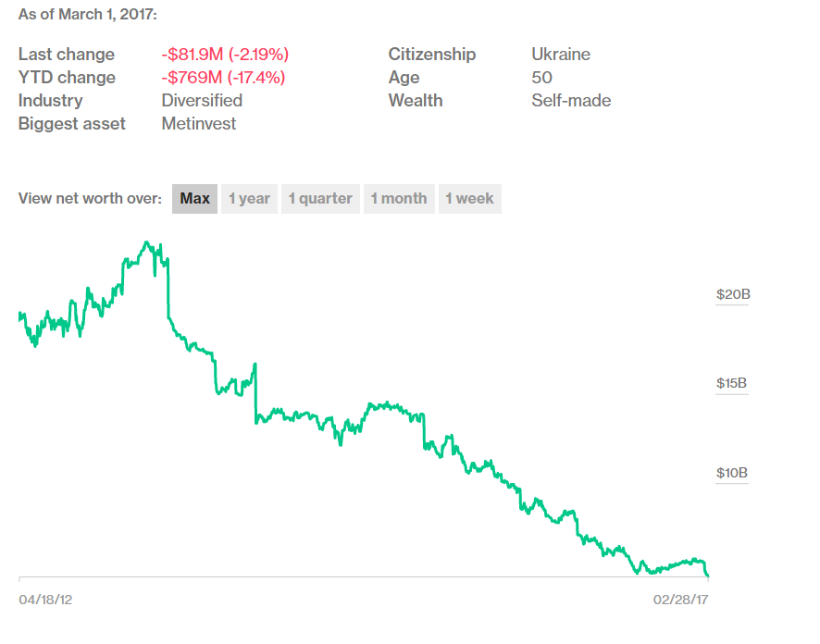This screenshot has width=820, height=644.
Task: Click the 'Biggest asset' field label
Action: click(72, 124)
